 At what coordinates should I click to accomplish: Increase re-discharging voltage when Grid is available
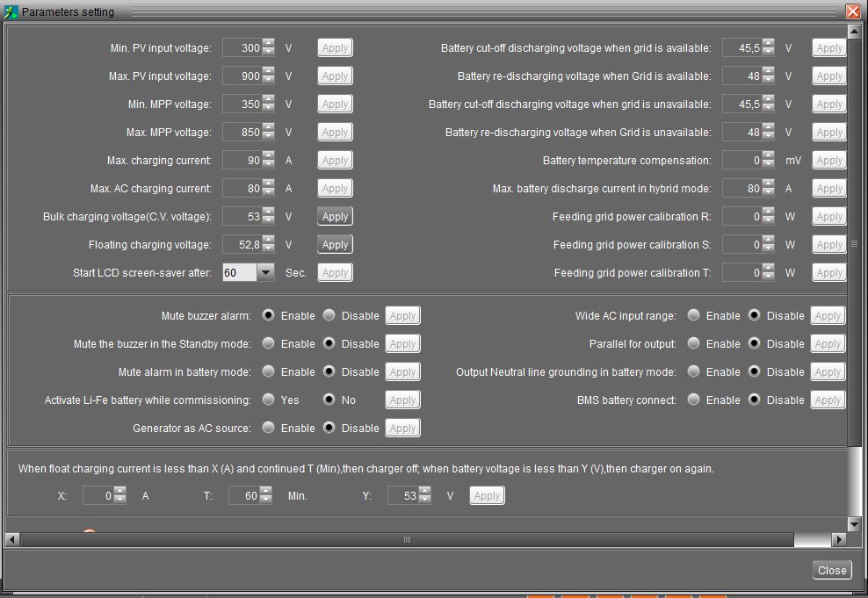click(x=769, y=71)
